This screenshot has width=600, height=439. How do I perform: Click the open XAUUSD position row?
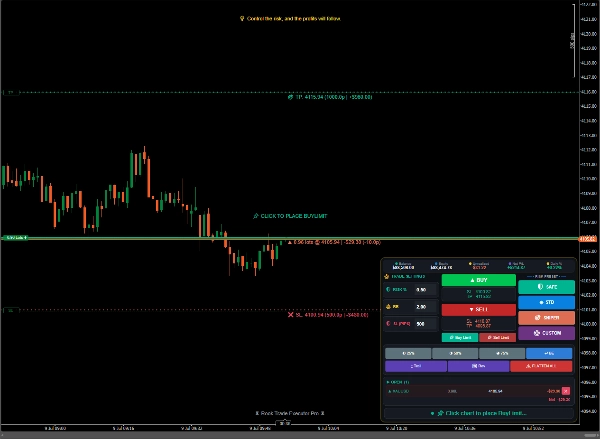click(x=478, y=391)
